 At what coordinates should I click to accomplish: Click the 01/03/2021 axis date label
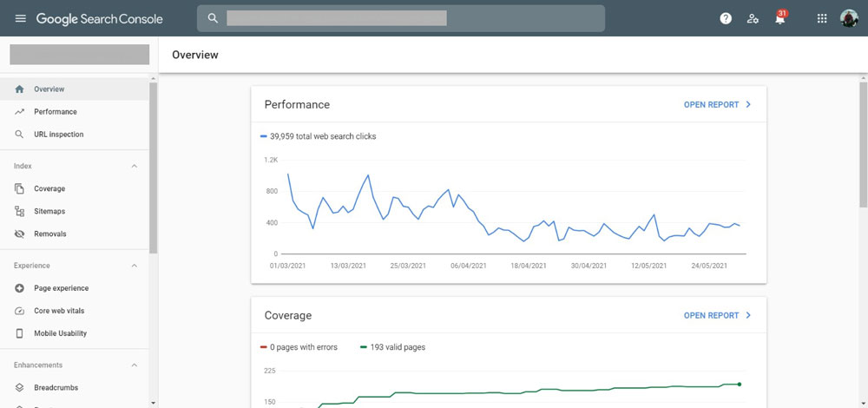coord(288,266)
